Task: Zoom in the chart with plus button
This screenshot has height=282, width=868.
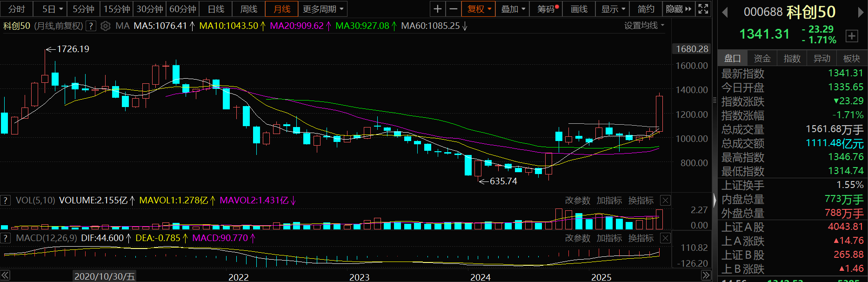Action: click(437, 9)
